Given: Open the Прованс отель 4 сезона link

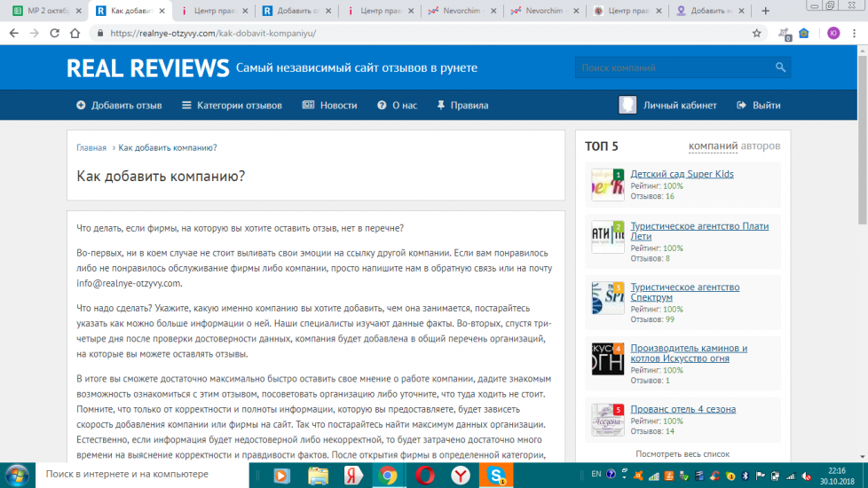Looking at the screenshot, I should (x=683, y=409).
